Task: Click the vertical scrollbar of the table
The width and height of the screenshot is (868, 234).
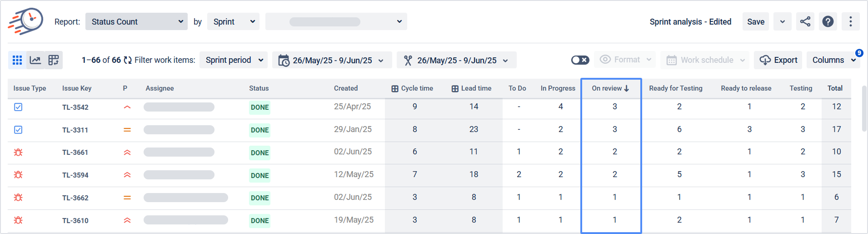Action: click(x=864, y=108)
